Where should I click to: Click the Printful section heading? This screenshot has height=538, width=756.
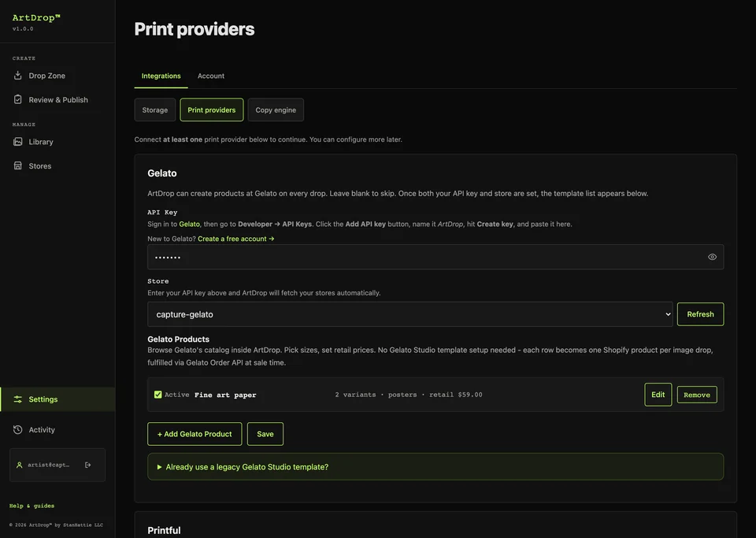coord(164,530)
